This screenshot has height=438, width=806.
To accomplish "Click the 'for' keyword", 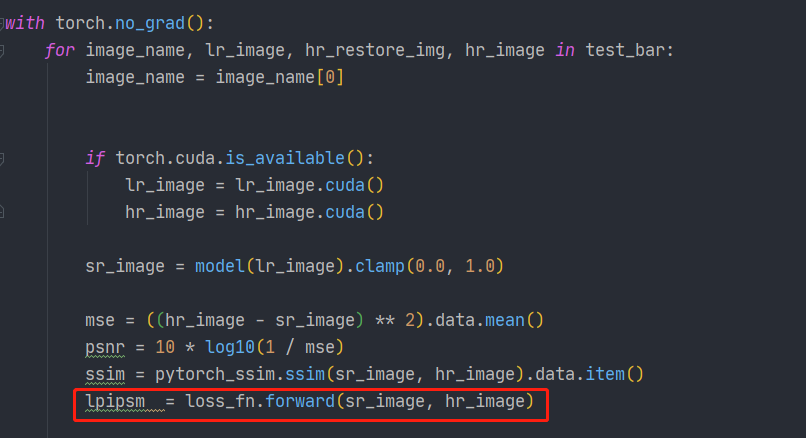I will pos(60,50).
